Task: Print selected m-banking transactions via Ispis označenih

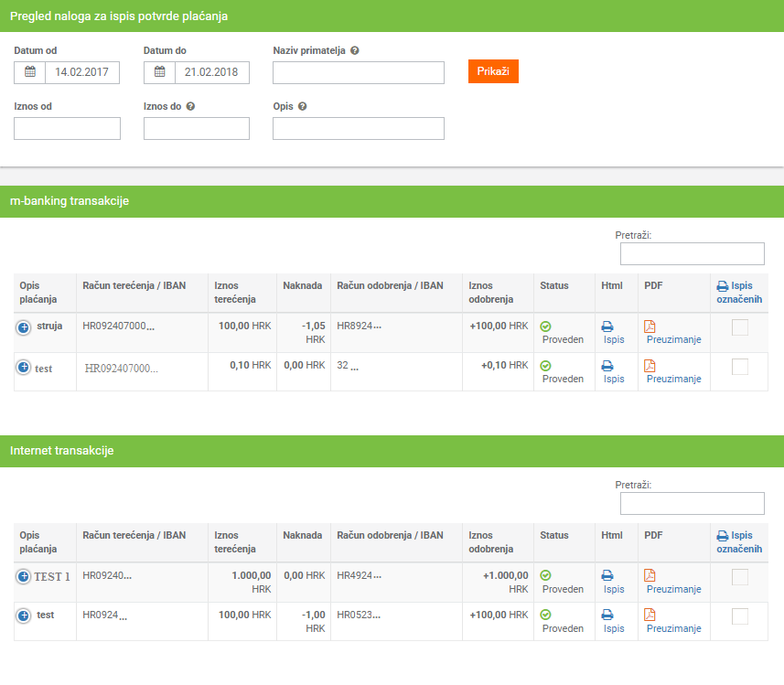Action: (x=739, y=293)
